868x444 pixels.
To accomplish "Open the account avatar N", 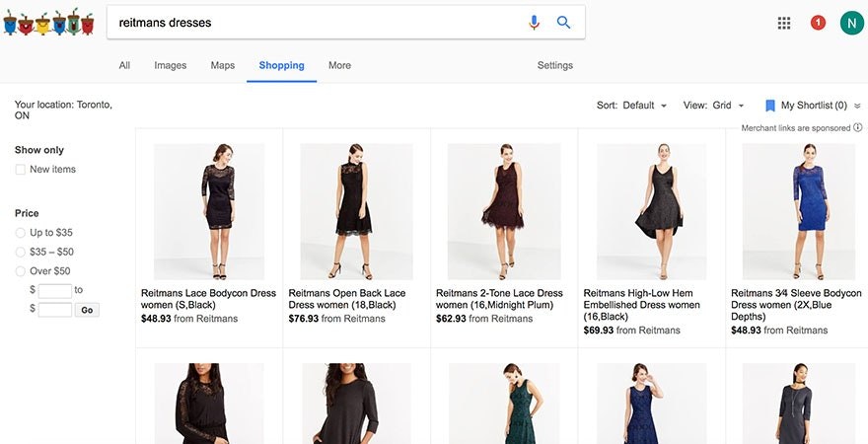I will tap(851, 23).
